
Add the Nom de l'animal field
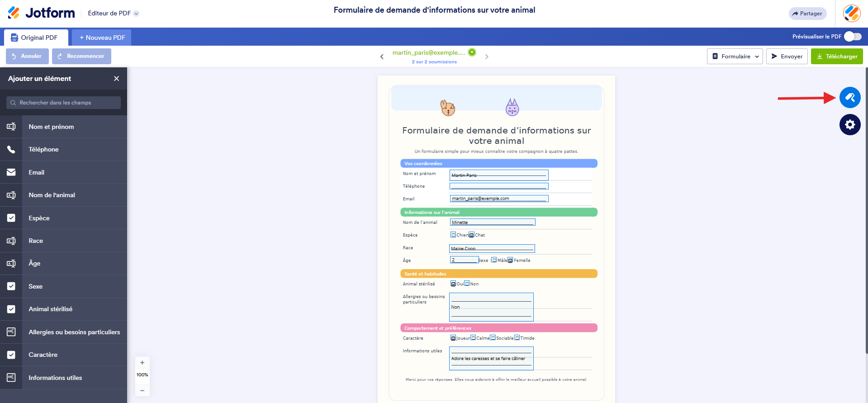[63, 195]
